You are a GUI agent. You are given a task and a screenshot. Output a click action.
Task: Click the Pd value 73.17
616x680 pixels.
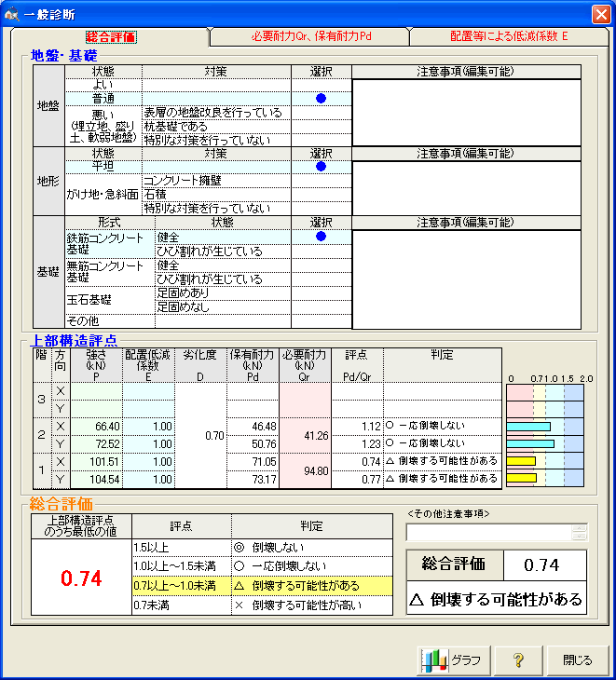tap(264, 479)
